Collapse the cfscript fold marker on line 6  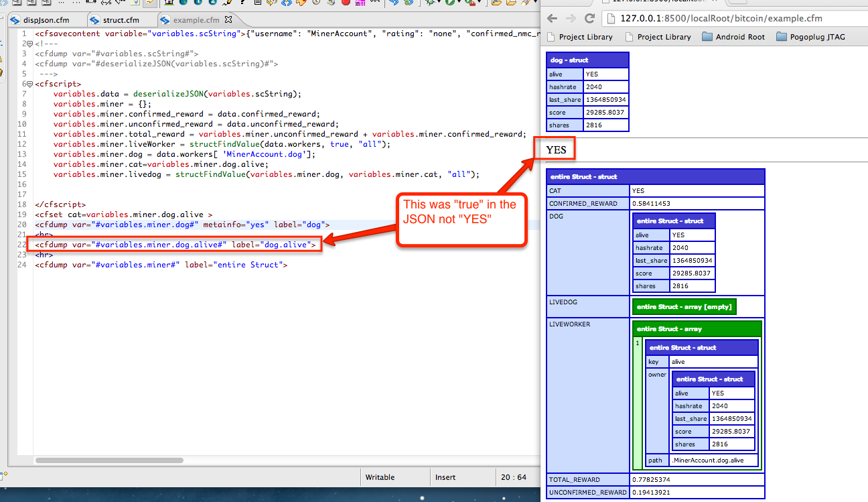[31, 84]
